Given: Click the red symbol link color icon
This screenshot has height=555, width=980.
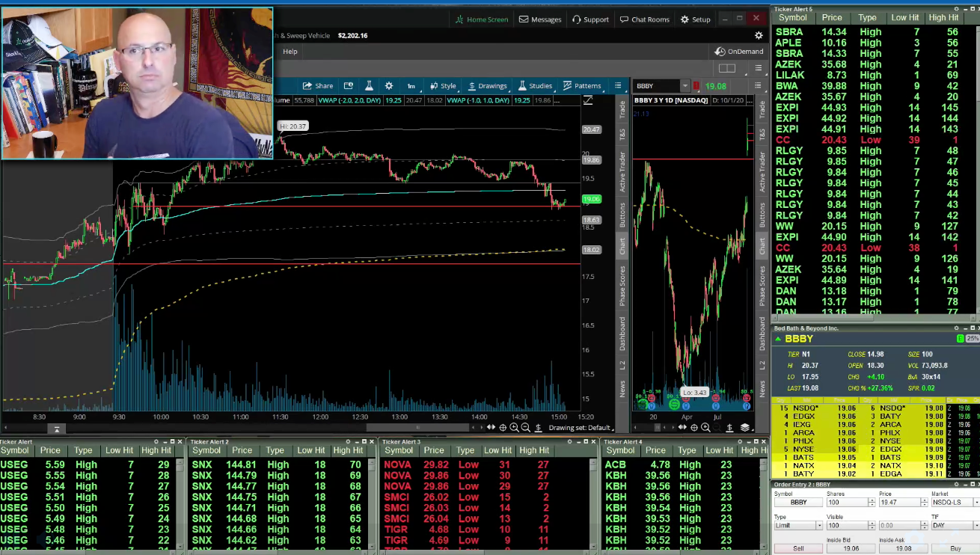Looking at the screenshot, I should 696,86.
